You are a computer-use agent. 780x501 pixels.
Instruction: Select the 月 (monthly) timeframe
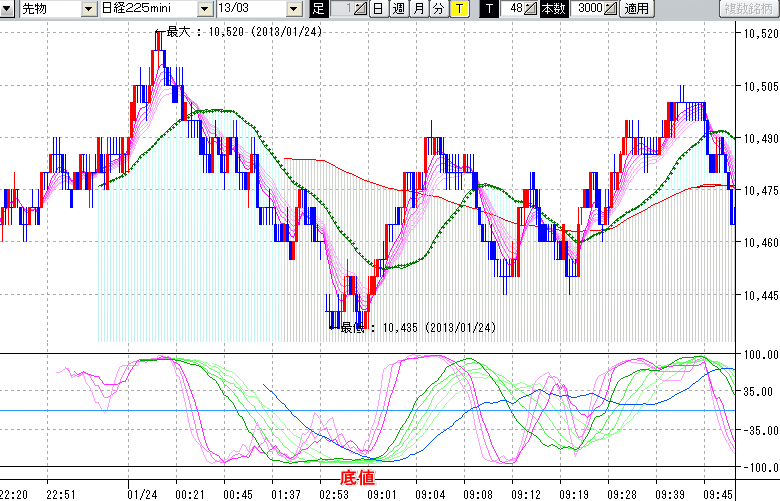pos(418,9)
